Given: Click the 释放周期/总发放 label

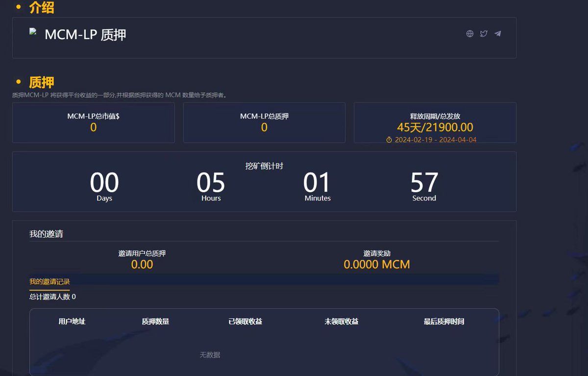Looking at the screenshot, I should click(435, 116).
